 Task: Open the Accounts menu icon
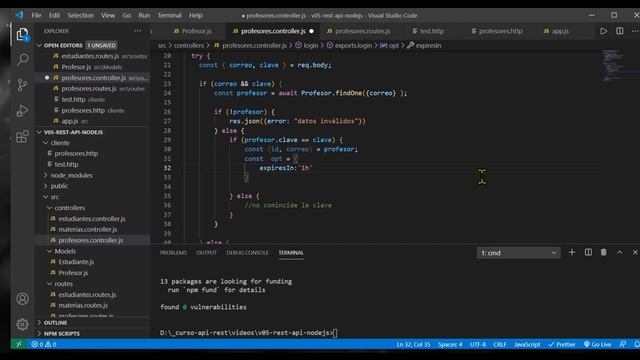click(x=22, y=299)
